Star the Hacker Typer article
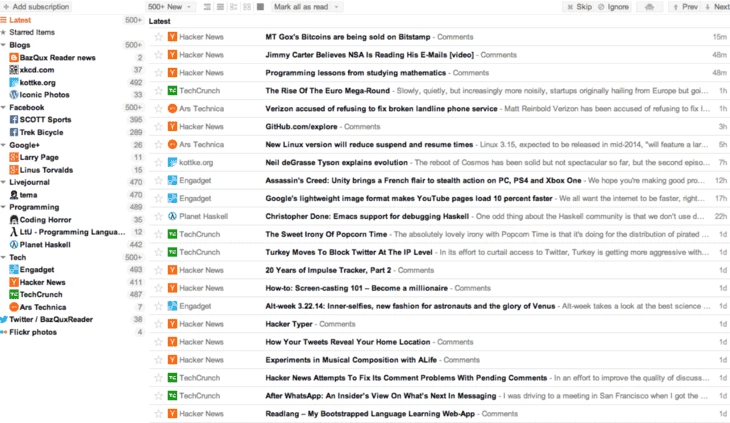 tap(158, 324)
